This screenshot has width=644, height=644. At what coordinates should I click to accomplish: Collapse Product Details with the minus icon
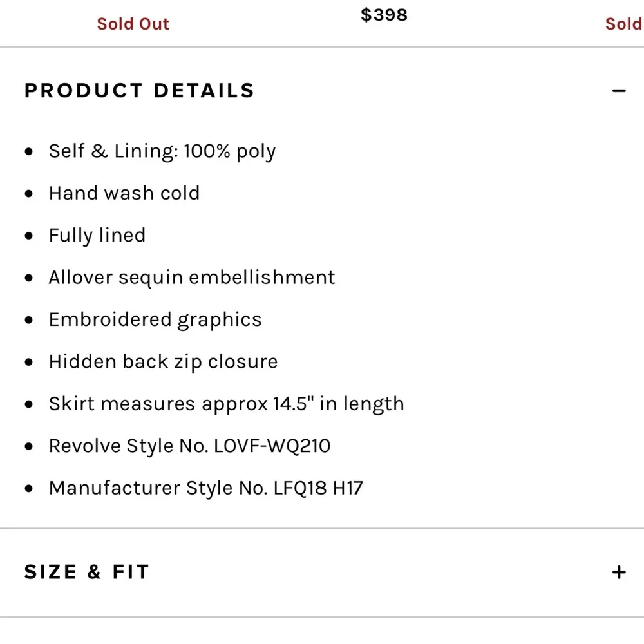click(619, 91)
